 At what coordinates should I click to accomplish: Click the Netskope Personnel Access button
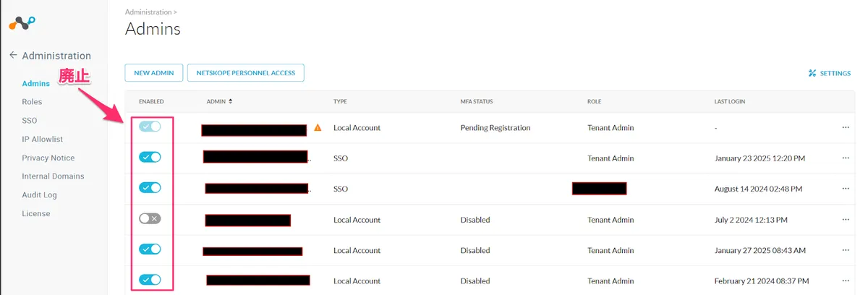pyautogui.click(x=246, y=73)
